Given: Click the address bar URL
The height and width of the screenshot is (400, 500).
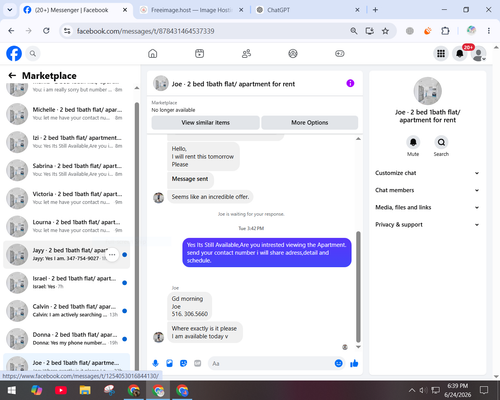Looking at the screenshot, I should [146, 31].
